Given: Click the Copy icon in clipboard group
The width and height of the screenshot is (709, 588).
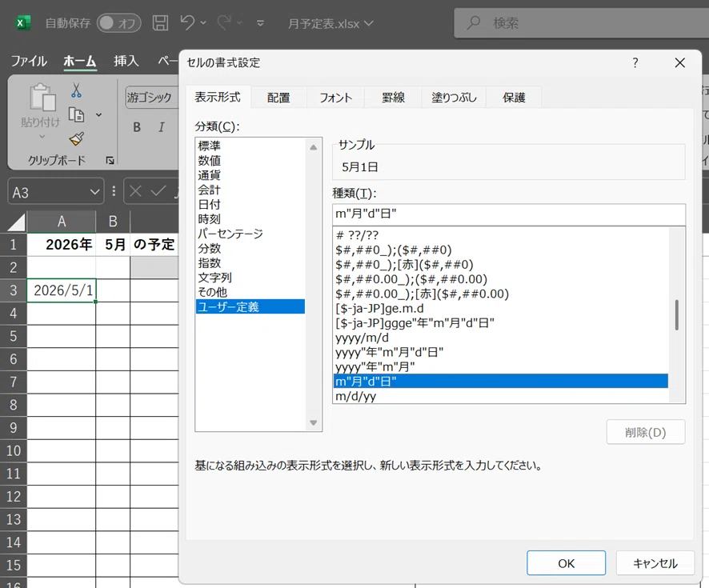Looking at the screenshot, I should coord(76,114).
